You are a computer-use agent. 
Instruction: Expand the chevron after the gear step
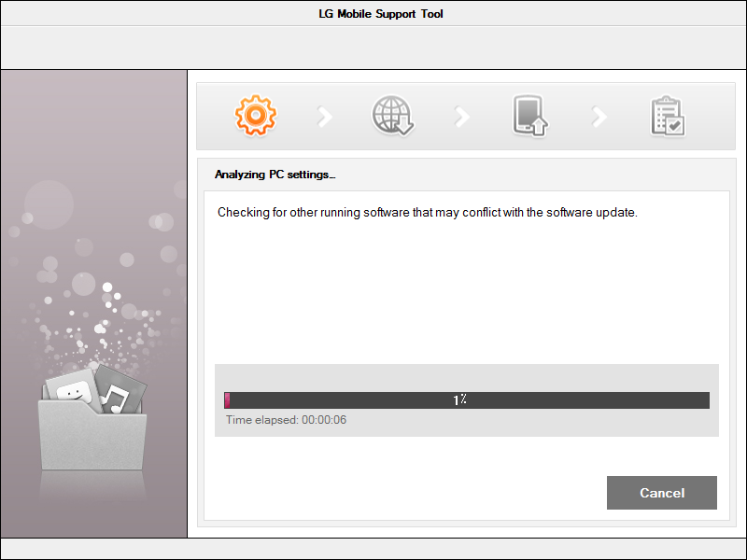click(324, 115)
